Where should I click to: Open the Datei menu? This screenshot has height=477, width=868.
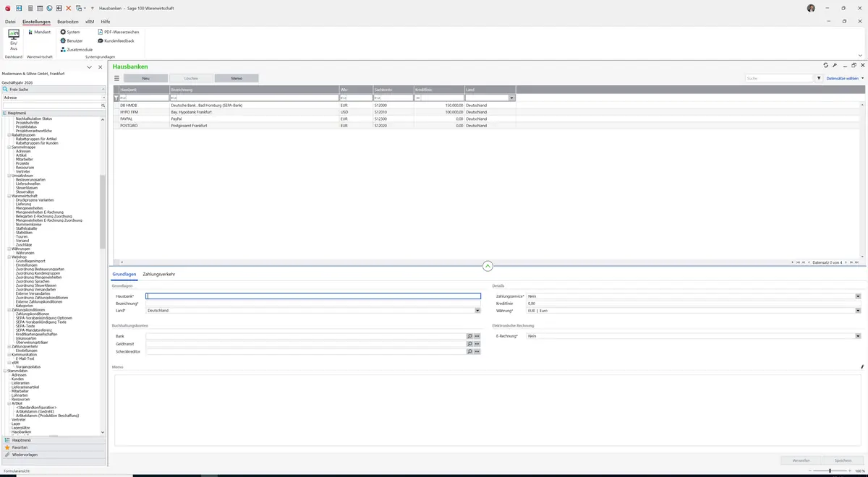10,22
